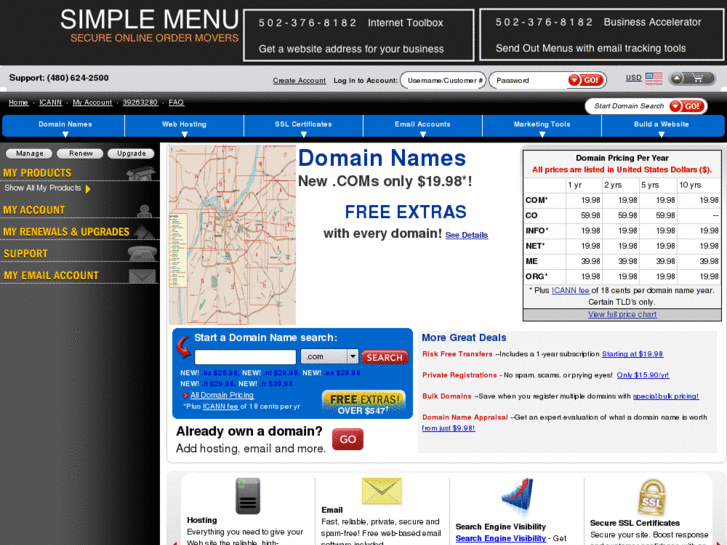Viewport: 727px width, 545px height.
Task: Select MY RENEWALS & UPGRADES in sidebar
Action: [x=66, y=232]
